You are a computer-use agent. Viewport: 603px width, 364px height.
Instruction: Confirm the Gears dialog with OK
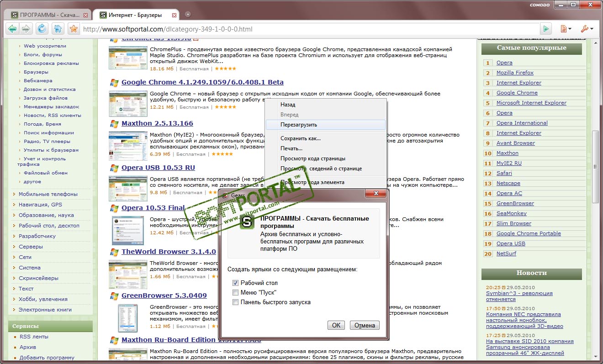336,325
